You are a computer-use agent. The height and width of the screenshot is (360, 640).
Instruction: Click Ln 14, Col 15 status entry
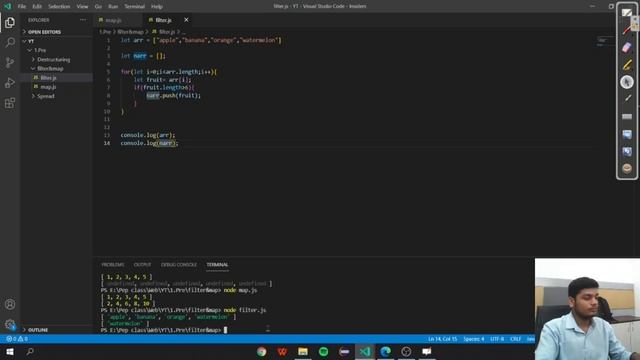point(443,339)
